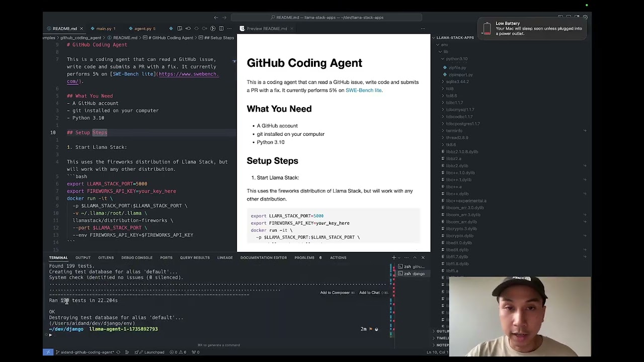Open the DOCUMENTATION EDITOR tab
Image resolution: width=644 pixels, height=362 pixels.
point(264,258)
